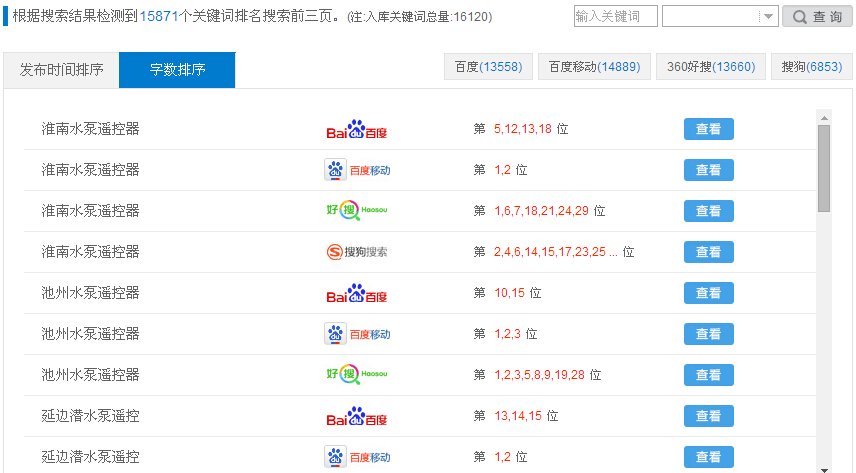Image resolution: width=856 pixels, height=473 pixels.
Task: Click keyword 淮南水泵遥控器 in Baidu row
Action: pyautogui.click(x=91, y=129)
